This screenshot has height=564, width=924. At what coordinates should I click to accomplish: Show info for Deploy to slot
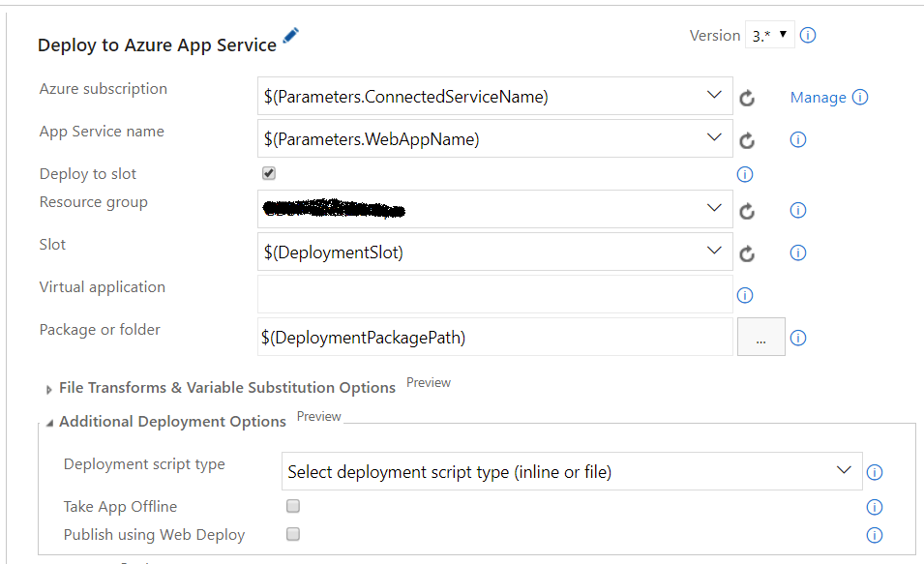745,175
